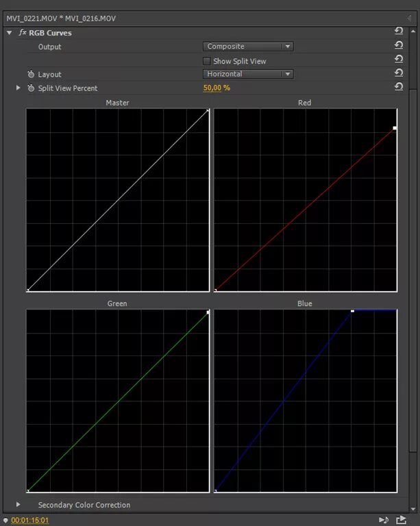Click the playhead marker icon by timecode
The width and height of the screenshot is (420, 526).
(x=5, y=521)
